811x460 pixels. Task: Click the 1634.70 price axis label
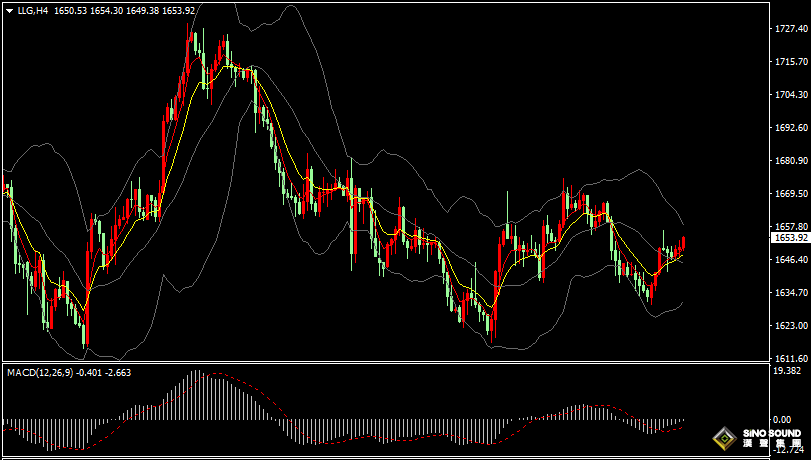point(791,293)
